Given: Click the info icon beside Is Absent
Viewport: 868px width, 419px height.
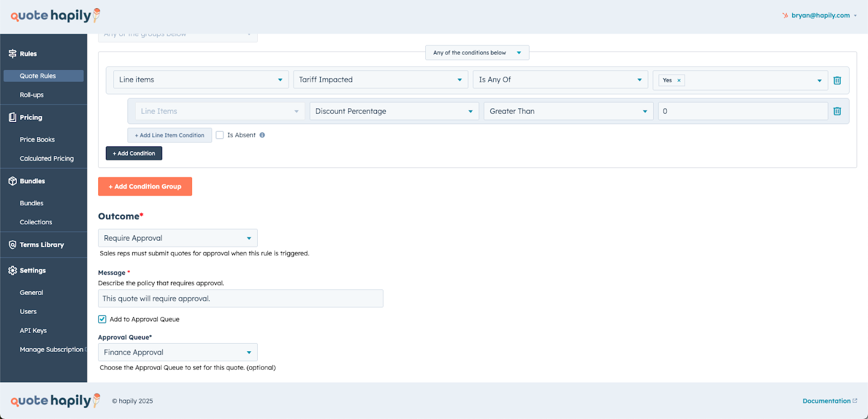Looking at the screenshot, I should 262,135.
